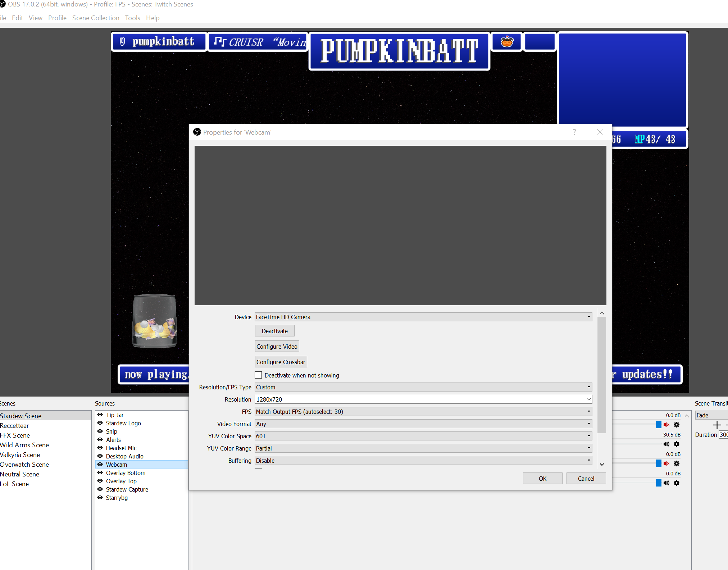The width and height of the screenshot is (728, 570).
Task: Open gear settings of topmost mixer channel
Action: (x=677, y=425)
